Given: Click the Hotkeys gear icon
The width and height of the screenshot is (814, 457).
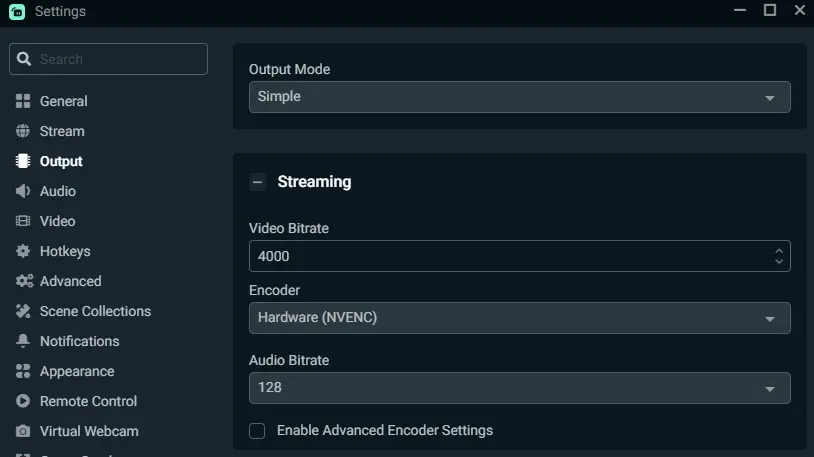Looking at the screenshot, I should pos(23,251).
